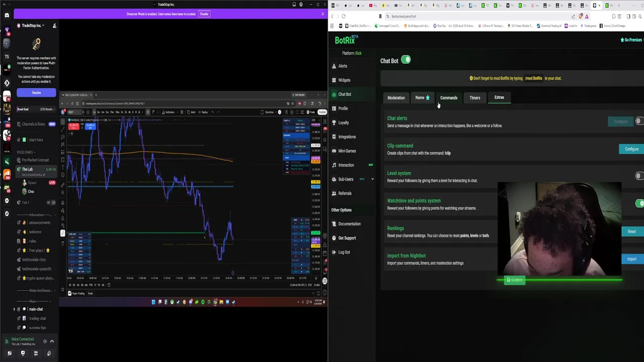Image resolution: width=644 pixels, height=362 pixels.
Task: Open the testimonials-chez channel
Action: pos(36,260)
